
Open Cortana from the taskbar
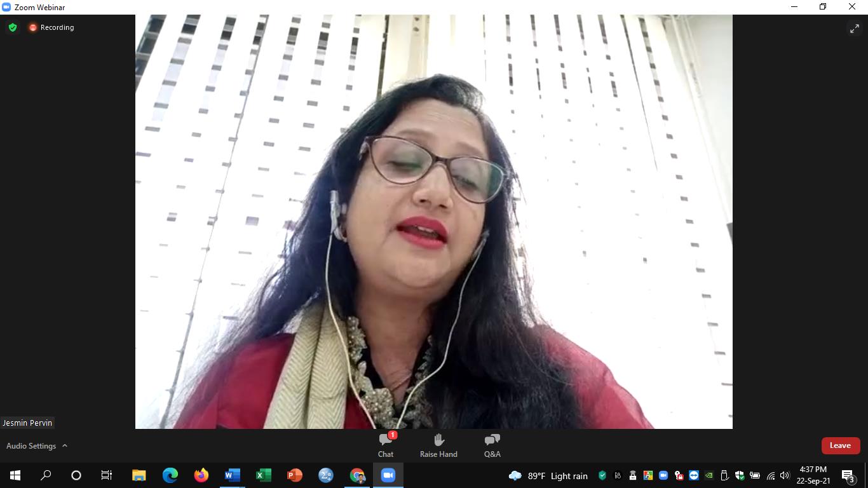pyautogui.click(x=76, y=475)
